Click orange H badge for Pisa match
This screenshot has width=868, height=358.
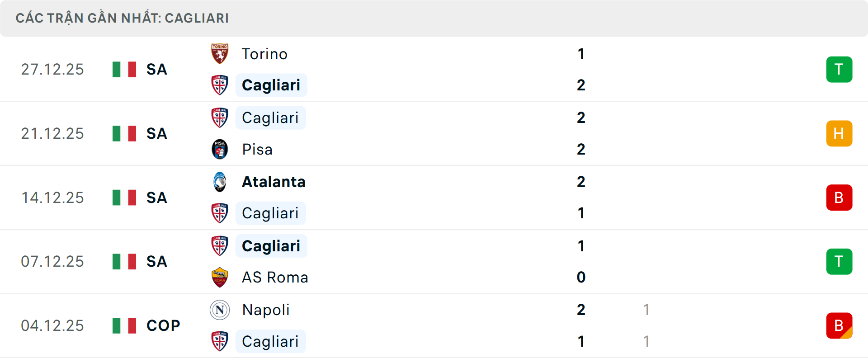pyautogui.click(x=839, y=133)
